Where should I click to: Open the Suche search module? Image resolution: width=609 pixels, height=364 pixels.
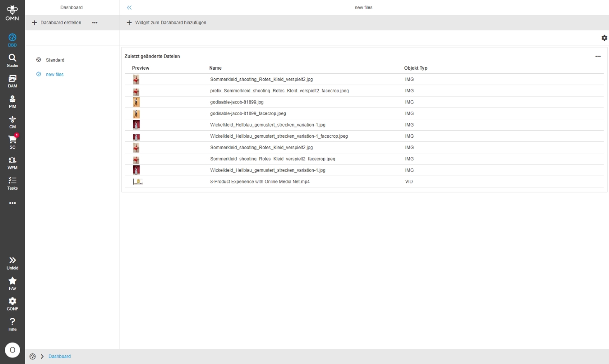point(12,61)
